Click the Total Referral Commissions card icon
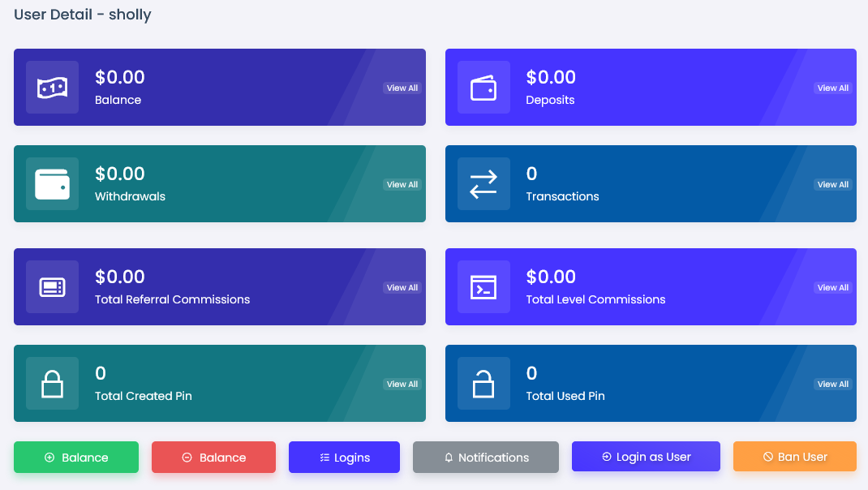This screenshot has width=868, height=490. (x=52, y=287)
